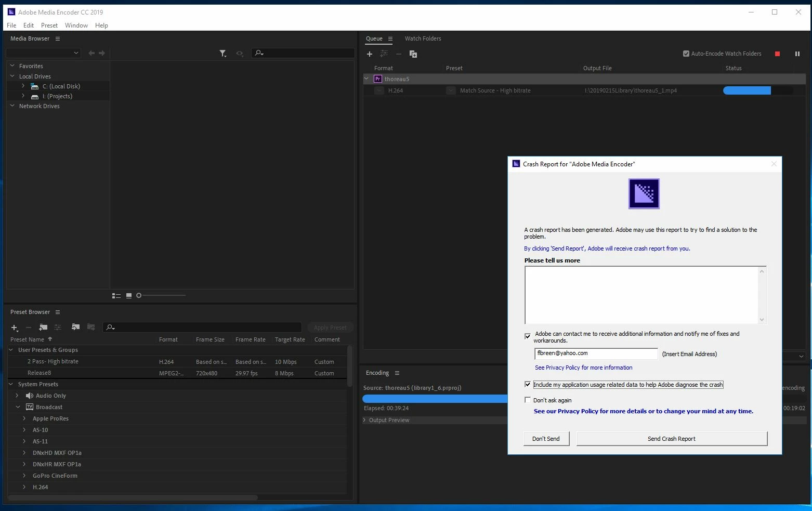The height and width of the screenshot is (511, 812).
Task: Click the export presets icon
Action: point(91,327)
